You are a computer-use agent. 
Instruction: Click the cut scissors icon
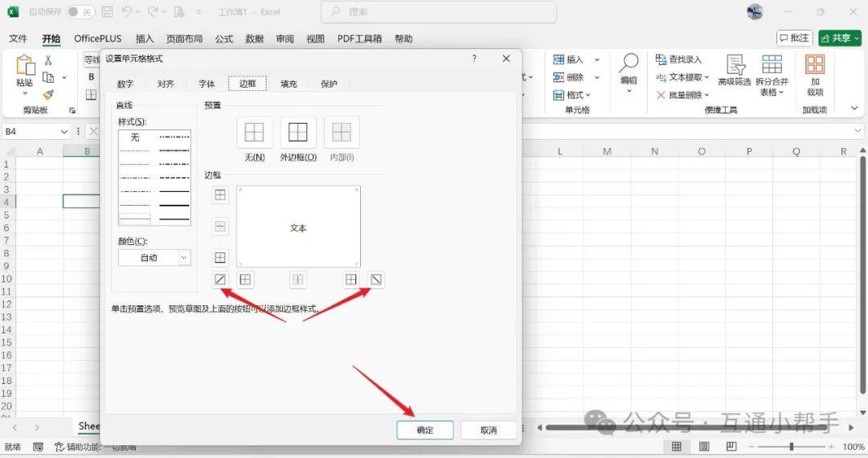click(x=48, y=60)
